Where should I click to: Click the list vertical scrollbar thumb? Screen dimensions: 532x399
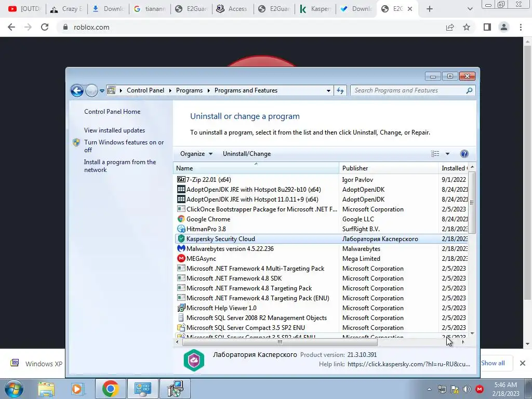[472, 203]
